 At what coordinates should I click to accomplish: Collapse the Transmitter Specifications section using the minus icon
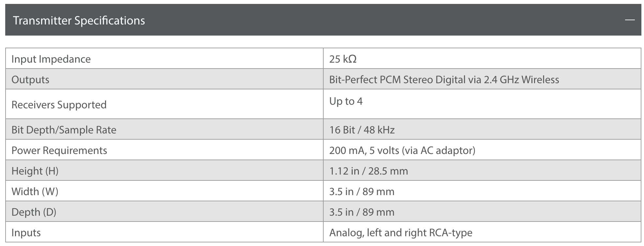tap(630, 21)
